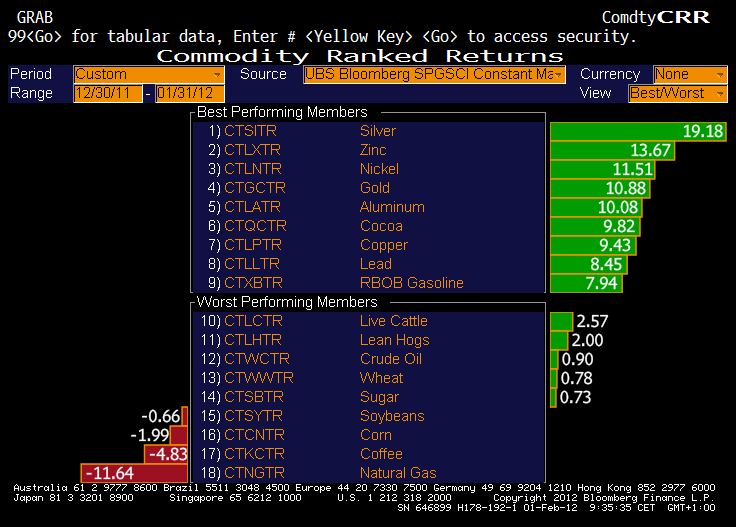Select the CTWWTR ticker link

point(259,378)
